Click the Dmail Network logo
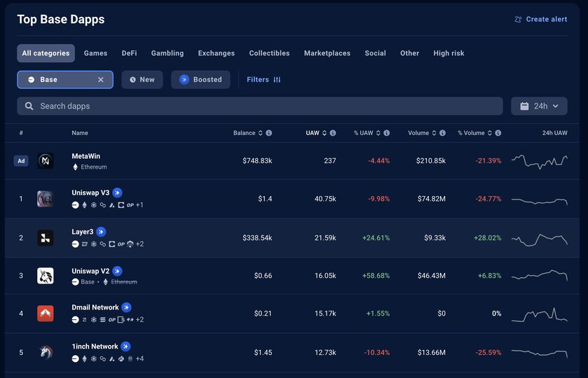This screenshot has width=588, height=378. coord(46,314)
